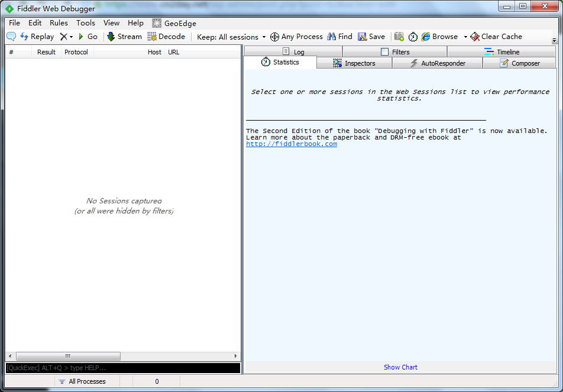Open the File menu
The image size is (563, 392).
(x=14, y=23)
